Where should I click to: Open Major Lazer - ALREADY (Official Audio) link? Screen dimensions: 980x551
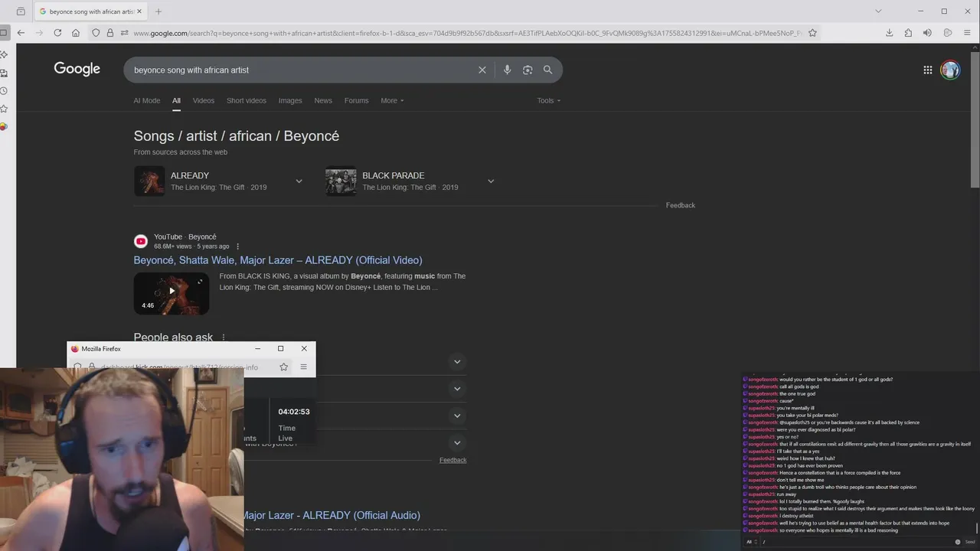pyautogui.click(x=332, y=515)
